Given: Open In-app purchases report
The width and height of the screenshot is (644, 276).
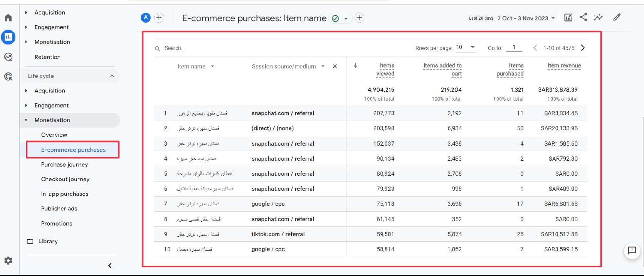Looking at the screenshot, I should point(65,194).
